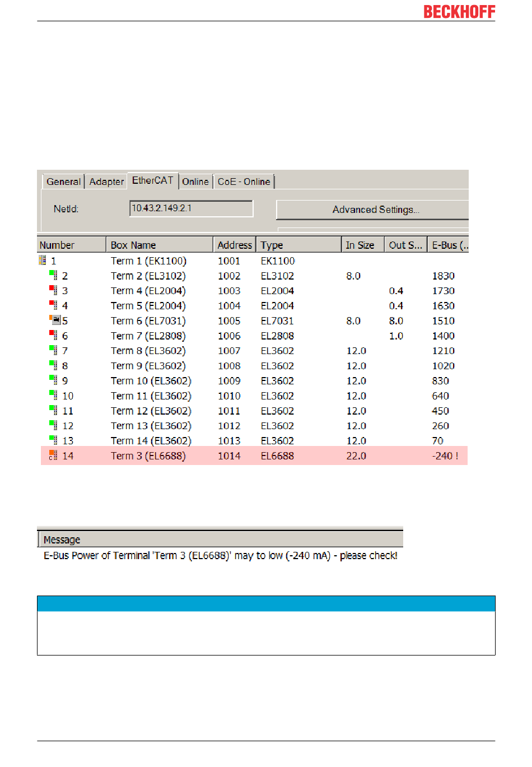The width and height of the screenshot is (532, 767).
Task: Click the red terminal icon for Term 7 (EL2808)
Action: point(53,335)
